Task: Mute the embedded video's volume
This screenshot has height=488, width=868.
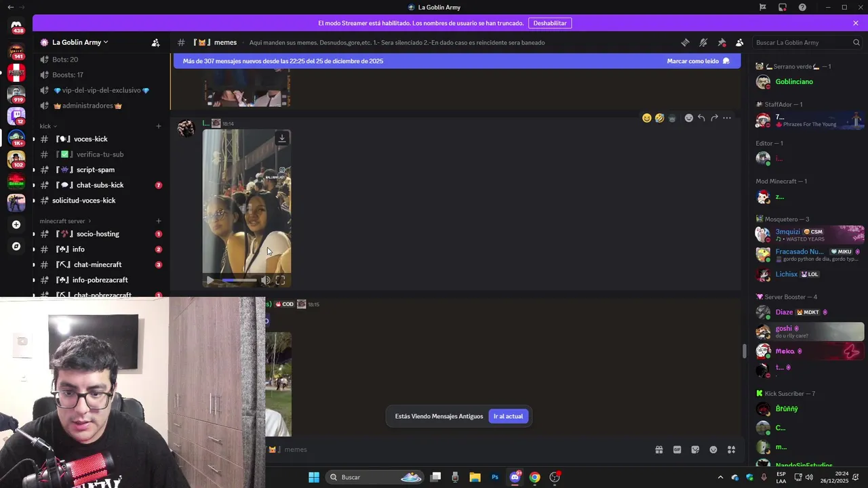Action: [x=266, y=280]
